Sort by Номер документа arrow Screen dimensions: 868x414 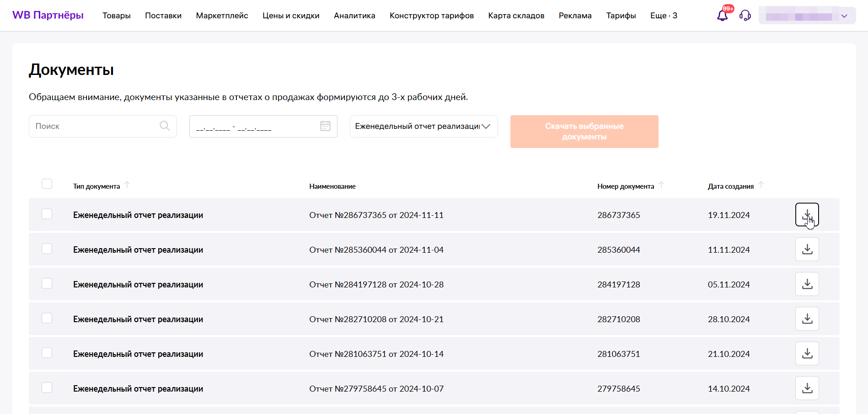tap(661, 185)
